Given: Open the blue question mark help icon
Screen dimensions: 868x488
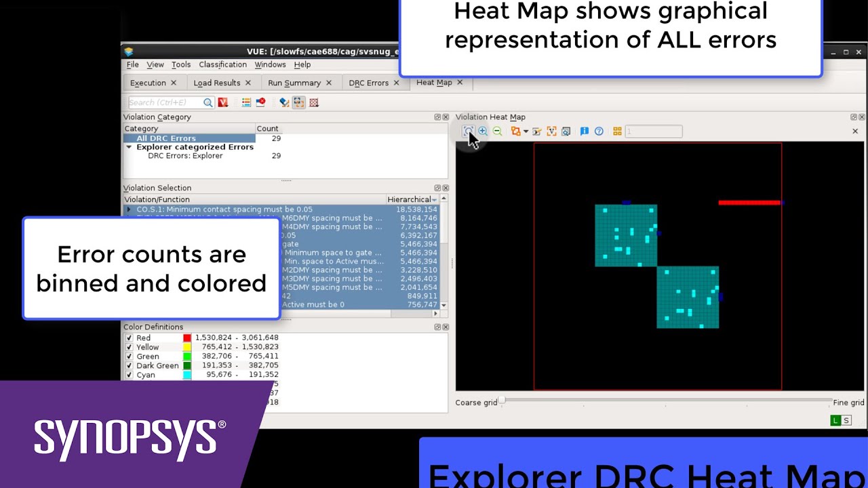Looking at the screenshot, I should pyautogui.click(x=599, y=131).
